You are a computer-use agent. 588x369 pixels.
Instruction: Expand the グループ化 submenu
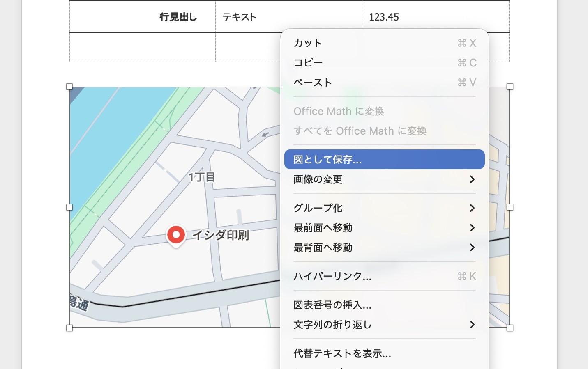[x=384, y=208]
